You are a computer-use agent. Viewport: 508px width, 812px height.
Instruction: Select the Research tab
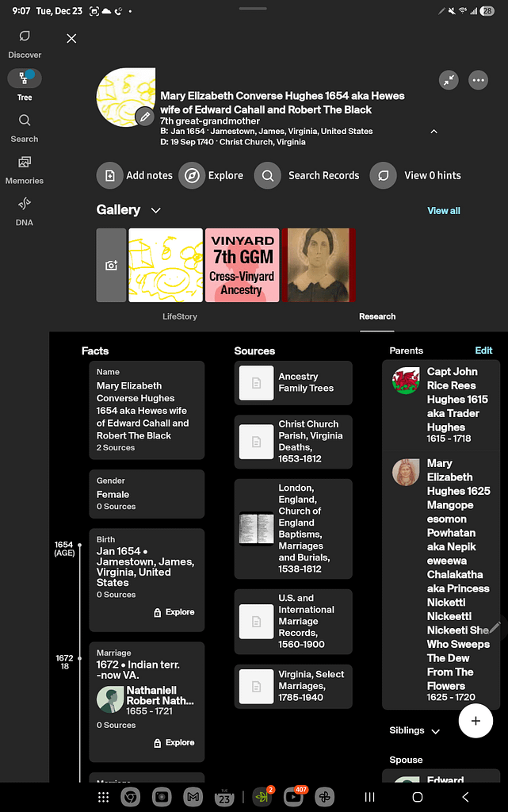tap(377, 316)
